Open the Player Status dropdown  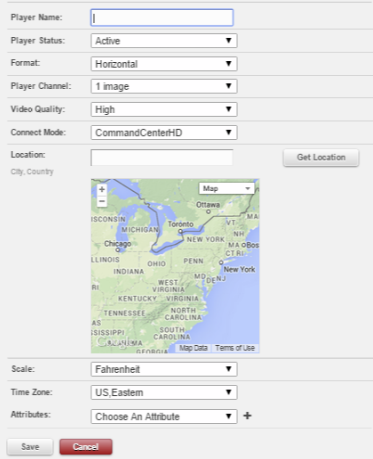tap(164, 41)
